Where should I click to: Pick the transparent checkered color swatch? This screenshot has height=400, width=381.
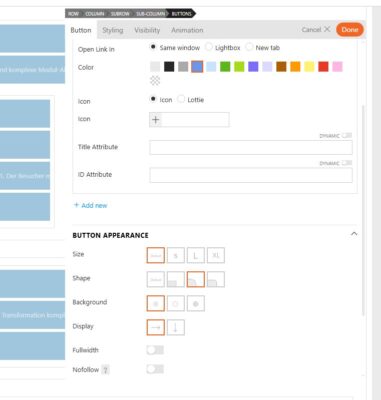[x=155, y=80]
